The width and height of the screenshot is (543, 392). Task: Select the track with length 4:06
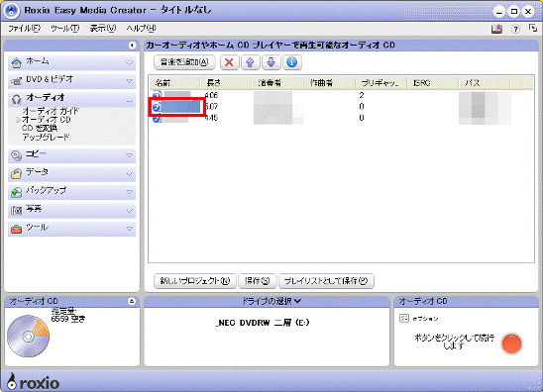[211, 95]
